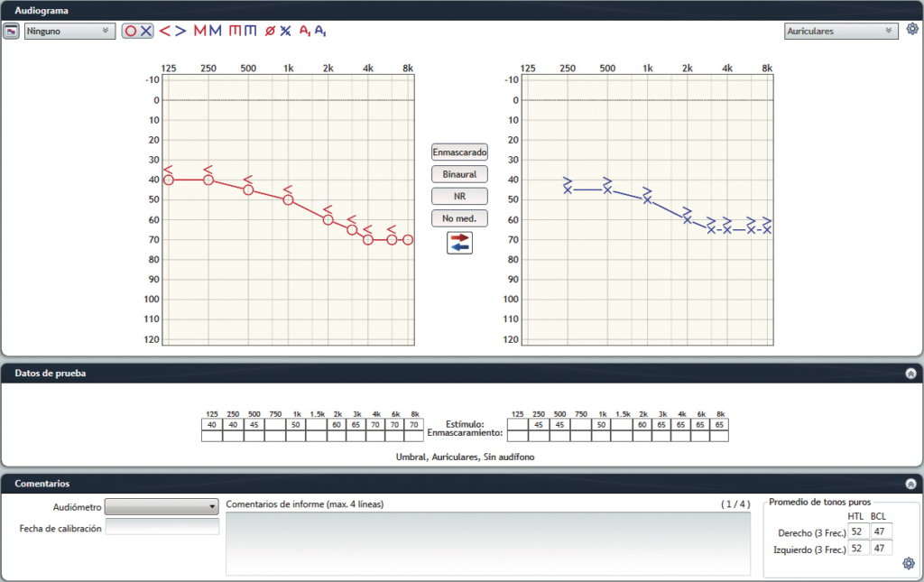Screen dimensions: 924x582
Task: Open the Auriculares transducer dropdown
Action: click(x=841, y=31)
